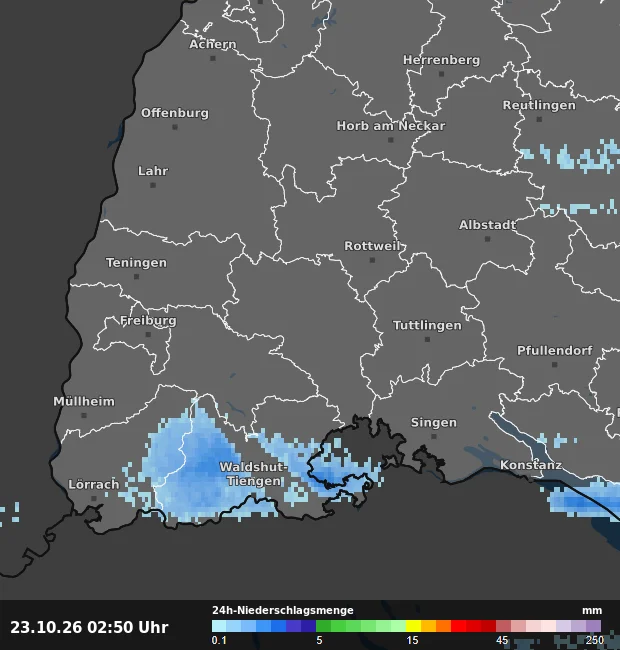Click the mm unit label
This screenshot has height=650, width=620.
(592, 611)
